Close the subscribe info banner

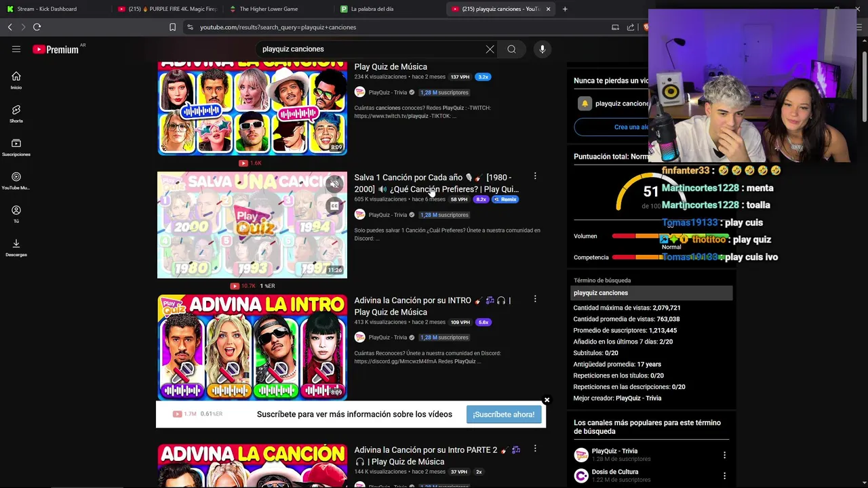pos(547,400)
